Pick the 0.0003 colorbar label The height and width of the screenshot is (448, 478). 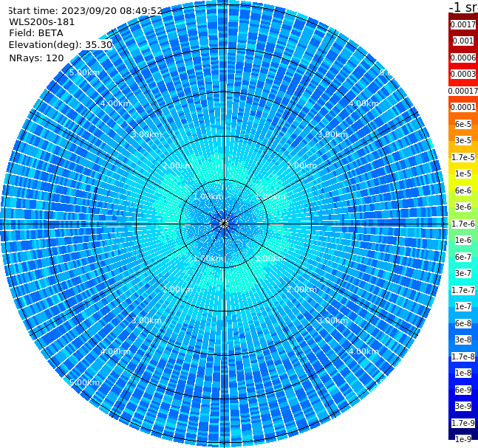tap(463, 74)
